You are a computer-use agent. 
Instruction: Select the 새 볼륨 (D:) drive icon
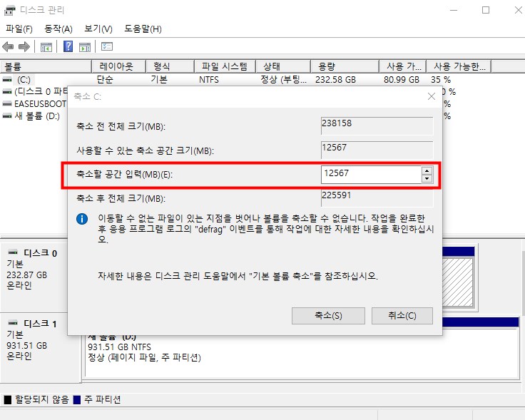point(7,116)
